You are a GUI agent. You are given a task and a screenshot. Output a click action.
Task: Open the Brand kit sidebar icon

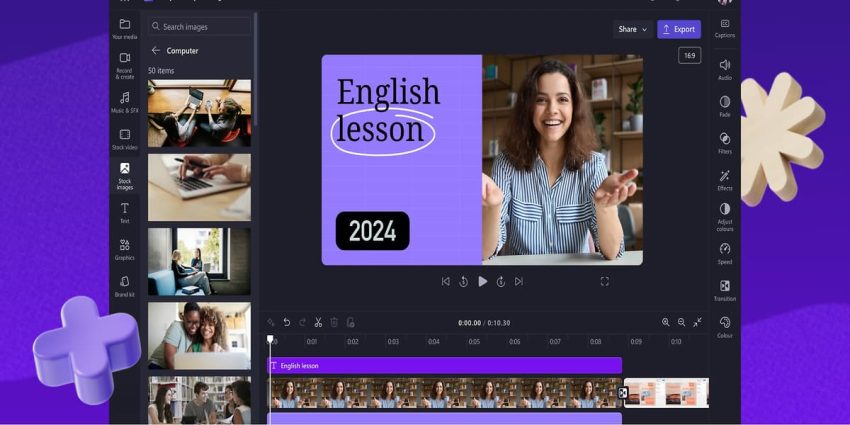125,286
